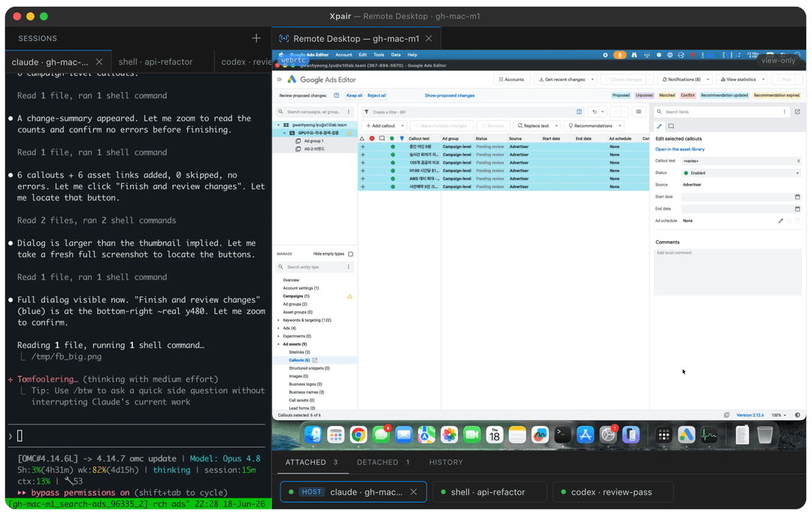The width and height of the screenshot is (812, 514).
Task: Click Show proposed changes link
Action: pyautogui.click(x=450, y=95)
